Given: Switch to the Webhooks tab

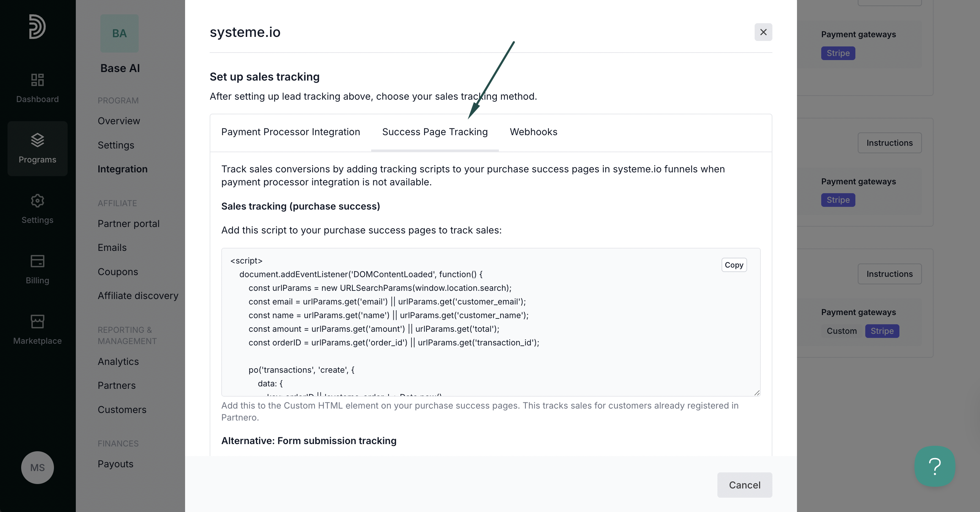Looking at the screenshot, I should pos(533,132).
